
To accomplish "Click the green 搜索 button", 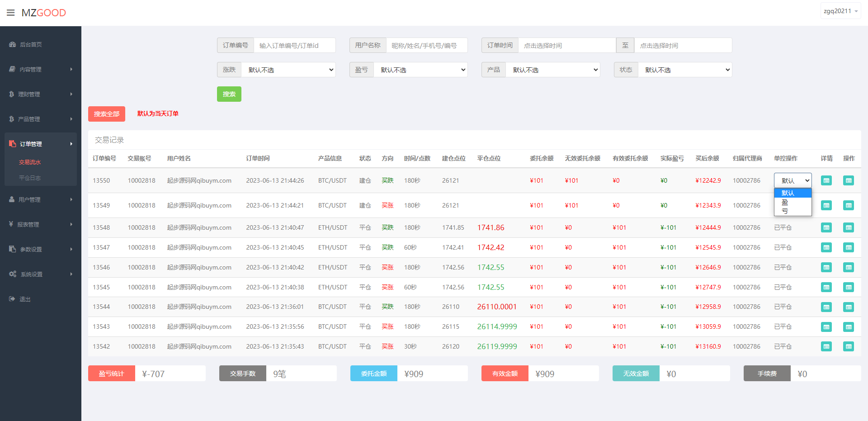I will pyautogui.click(x=229, y=94).
